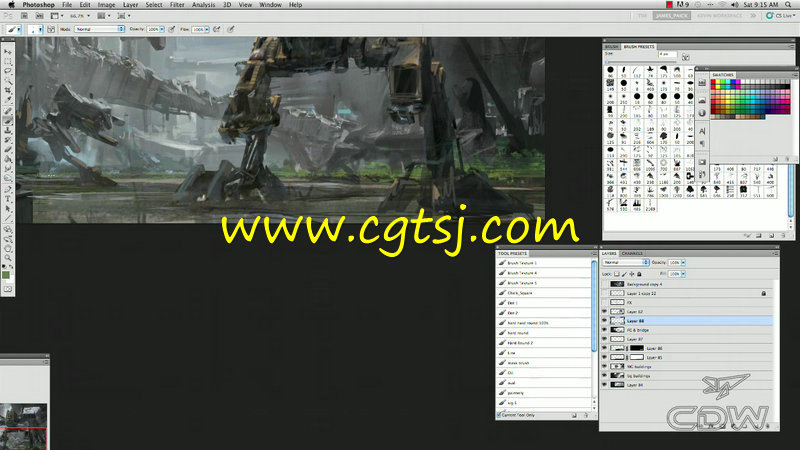Create new tool preset in Tool Presets panel
The width and height of the screenshot is (800, 450).
pos(574,416)
